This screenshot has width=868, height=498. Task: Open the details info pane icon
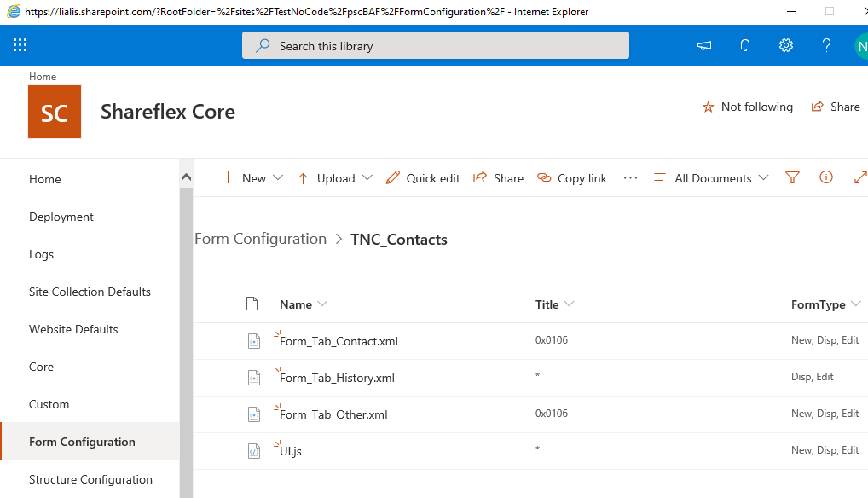coord(826,177)
